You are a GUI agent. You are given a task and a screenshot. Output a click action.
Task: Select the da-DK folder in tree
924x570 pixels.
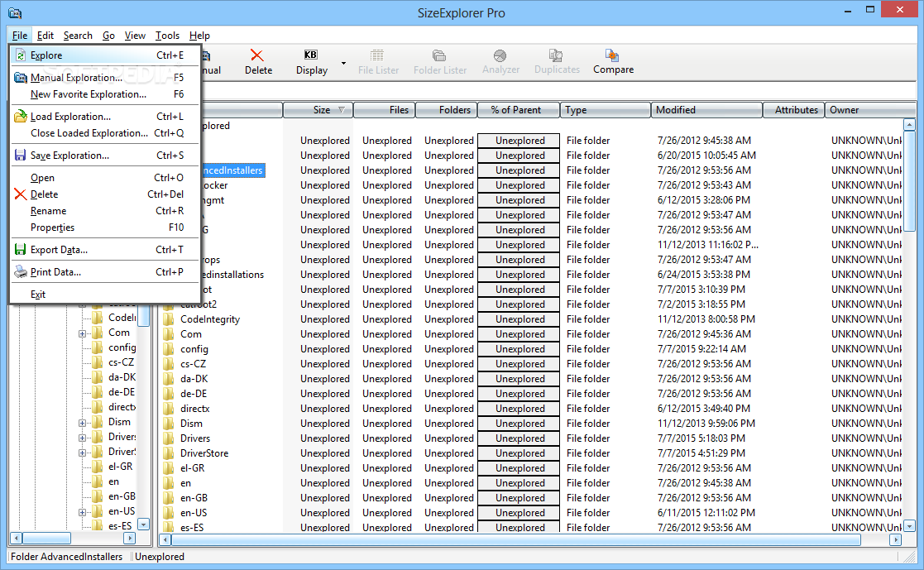click(122, 377)
